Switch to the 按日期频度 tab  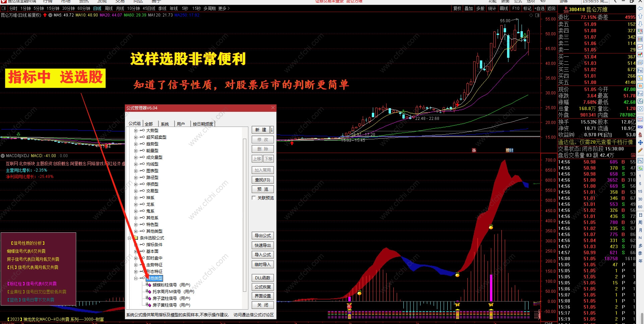pos(203,124)
